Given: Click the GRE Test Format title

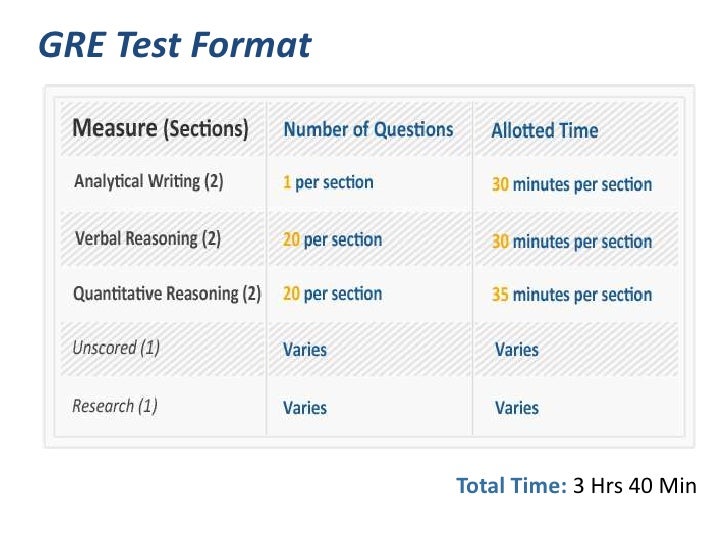Looking at the screenshot, I should click(x=174, y=45).
